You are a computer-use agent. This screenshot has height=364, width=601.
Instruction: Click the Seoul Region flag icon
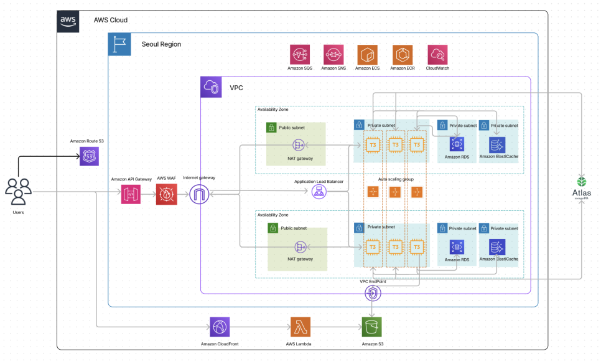pyautogui.click(x=119, y=44)
